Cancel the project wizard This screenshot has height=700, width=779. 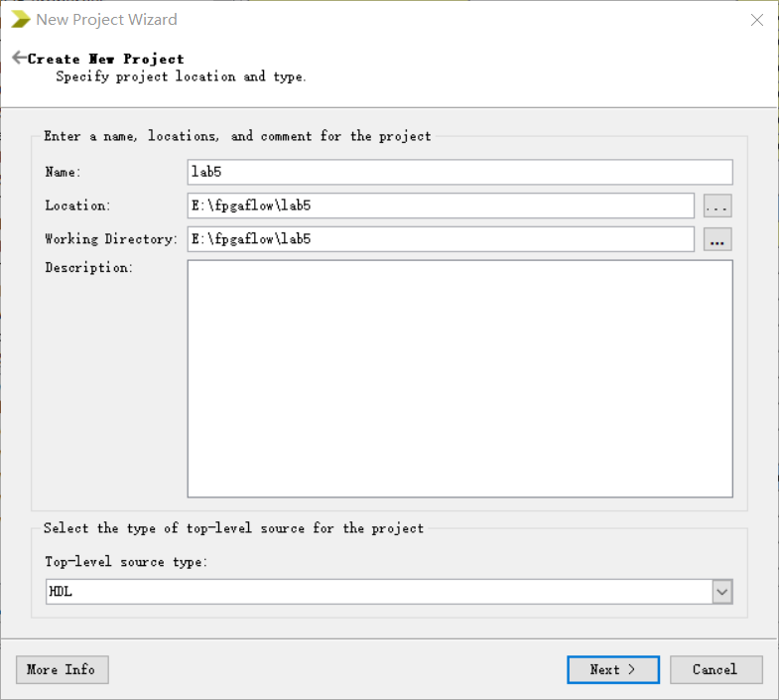point(715,669)
